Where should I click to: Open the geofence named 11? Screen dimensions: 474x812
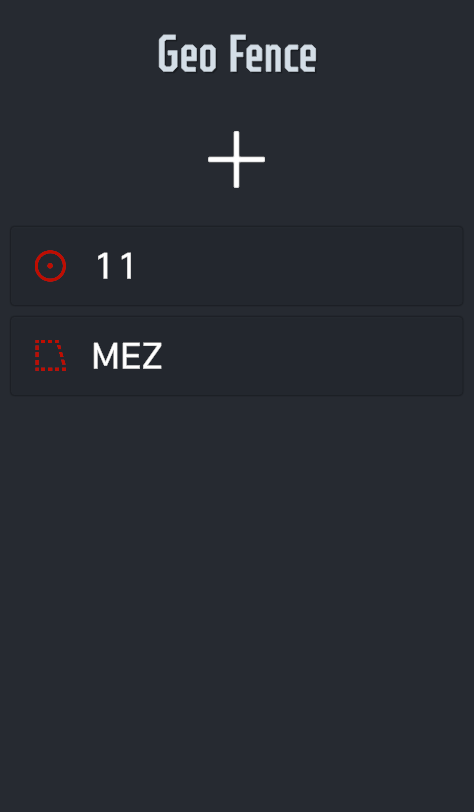click(237, 266)
